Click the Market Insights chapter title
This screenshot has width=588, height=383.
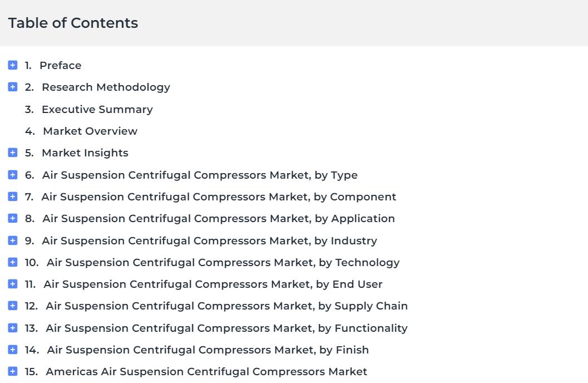coord(85,153)
